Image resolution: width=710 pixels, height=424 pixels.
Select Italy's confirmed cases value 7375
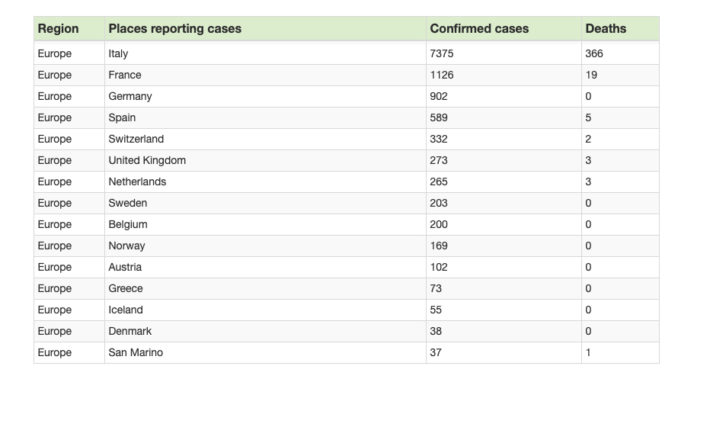[x=442, y=54]
